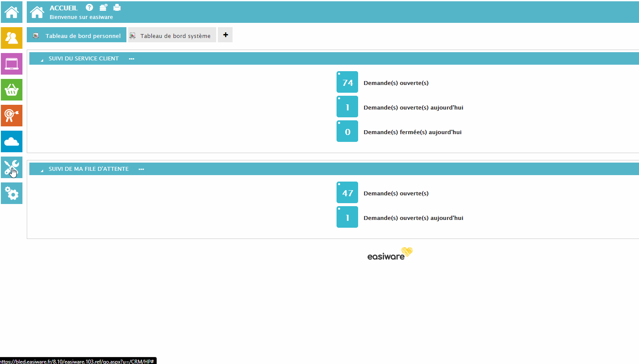Open the orange target campaign module
This screenshot has width=639, height=364.
click(12, 116)
